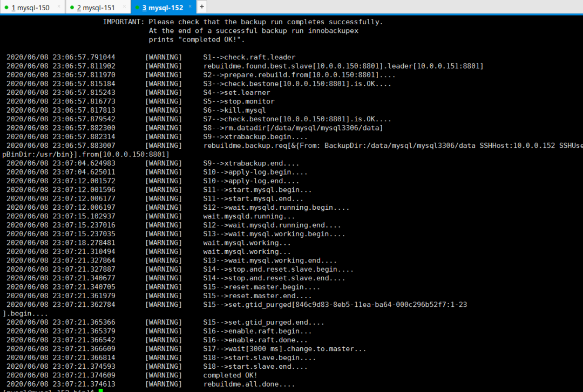Close the mysql-151 tab
This screenshot has height=392, width=583.
click(x=124, y=6)
